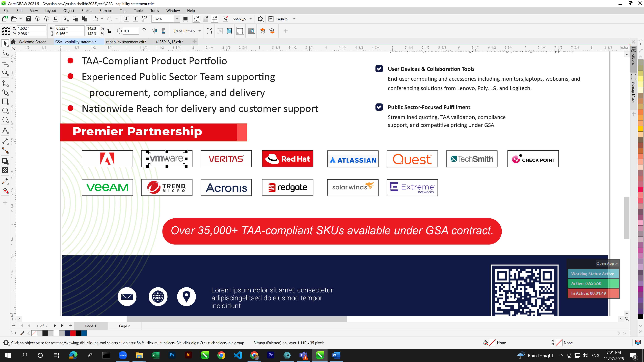This screenshot has width=644, height=362.
Task: Click the Full-screen preview icon
Action: (x=185, y=19)
